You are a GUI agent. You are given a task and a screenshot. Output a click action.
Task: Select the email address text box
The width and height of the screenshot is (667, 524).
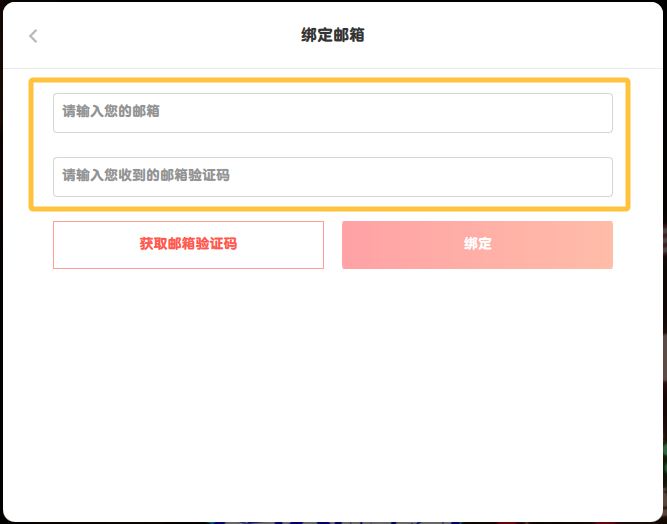coord(332,113)
